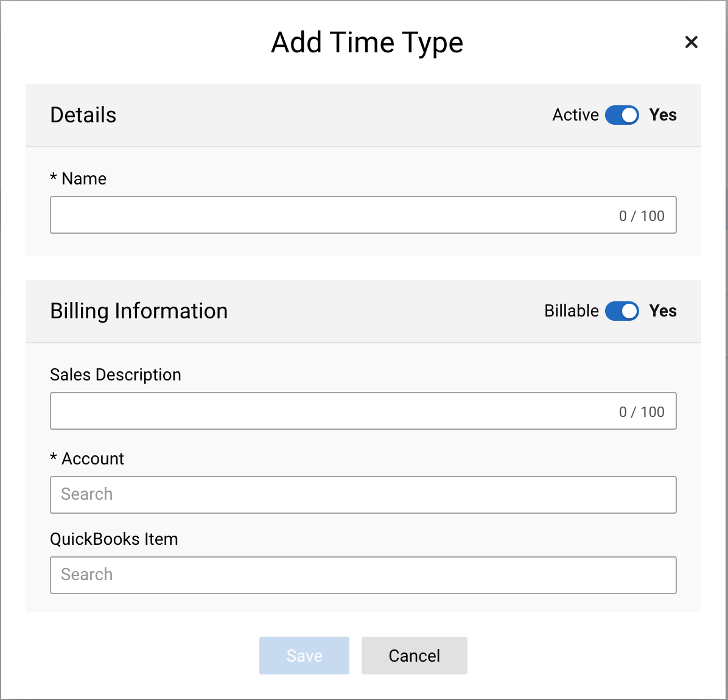This screenshot has height=700, width=728.
Task: Click the Name field '0 / 100' counter
Action: point(642,216)
